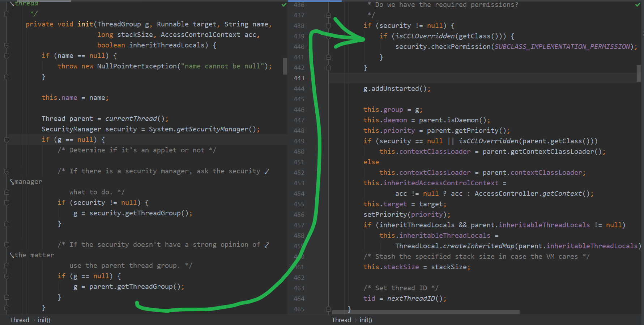Collapse the comment fold ending at line 437

(x=328, y=15)
